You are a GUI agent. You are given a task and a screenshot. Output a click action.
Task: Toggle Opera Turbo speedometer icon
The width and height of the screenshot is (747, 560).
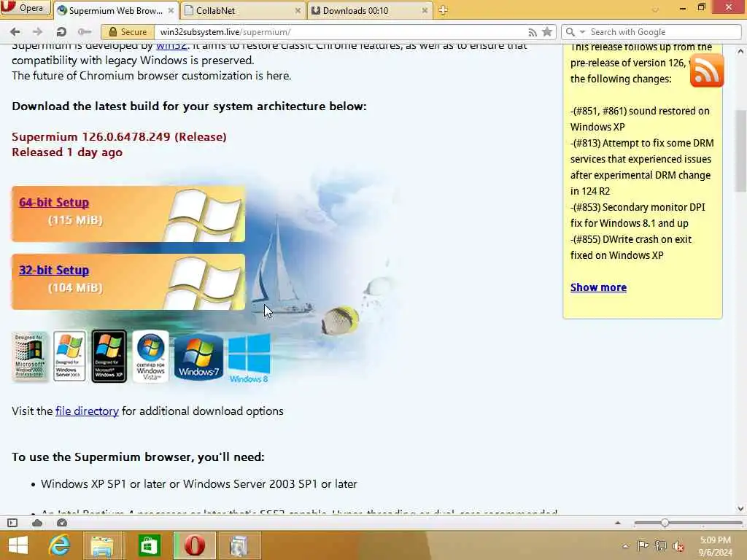(61, 523)
